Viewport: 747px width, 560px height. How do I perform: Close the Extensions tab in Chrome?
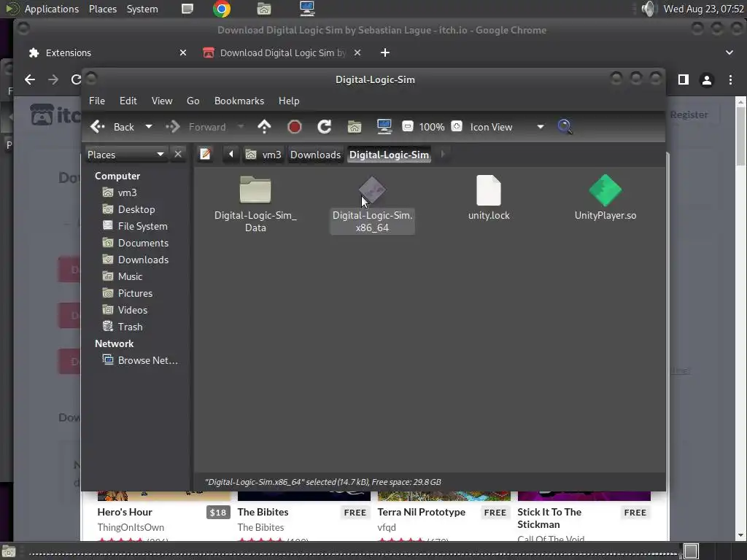183,52
